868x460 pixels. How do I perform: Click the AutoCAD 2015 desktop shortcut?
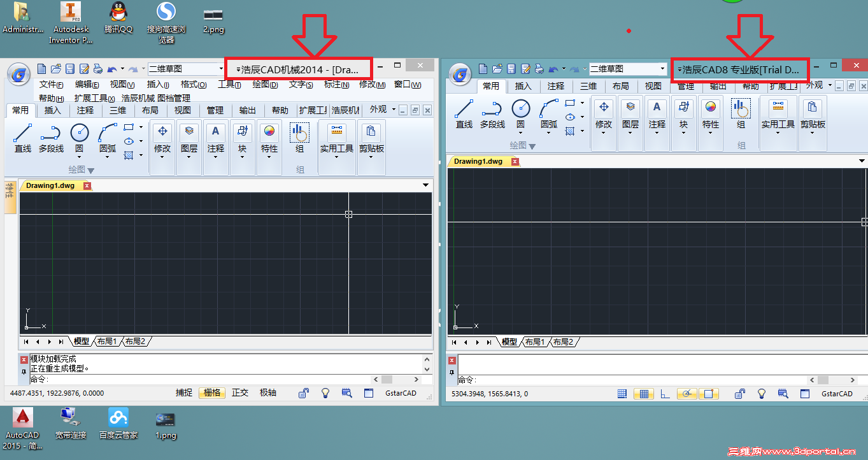23,429
